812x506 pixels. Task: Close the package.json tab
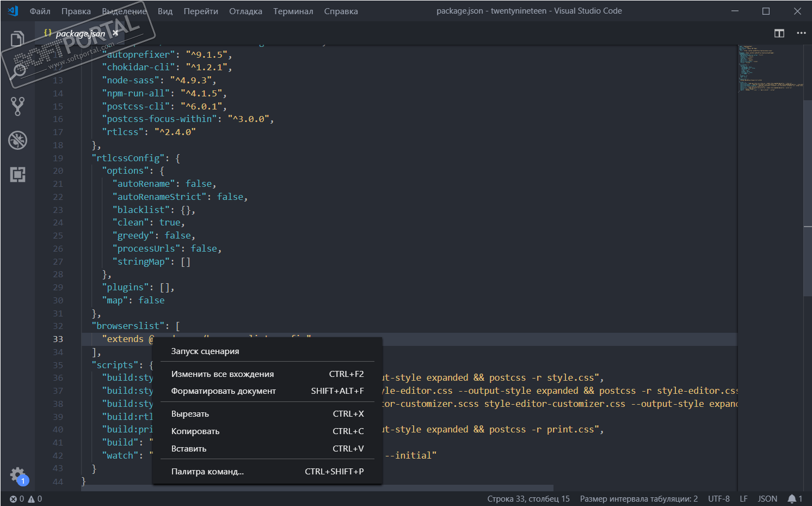(115, 33)
